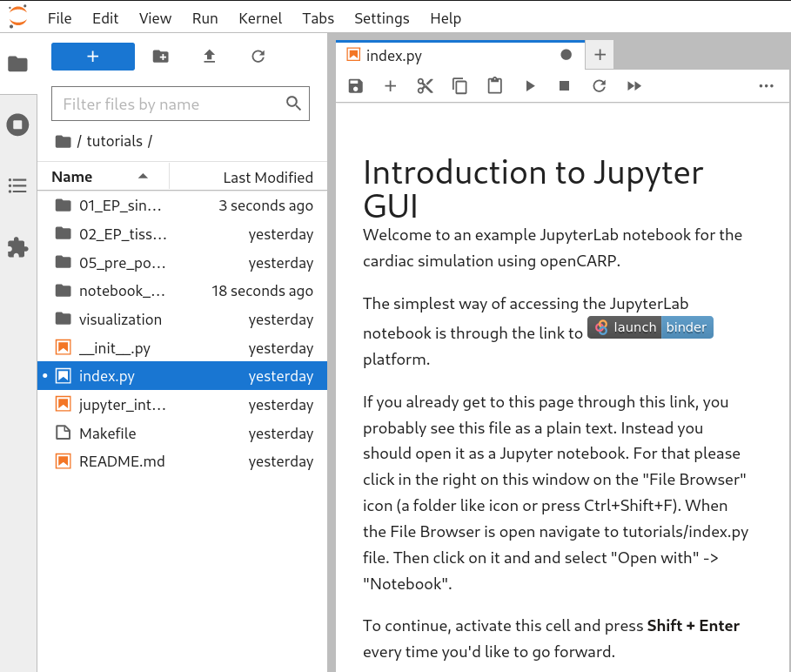The image size is (791, 672).
Task: Sort files by Name column header
Action: 72,177
